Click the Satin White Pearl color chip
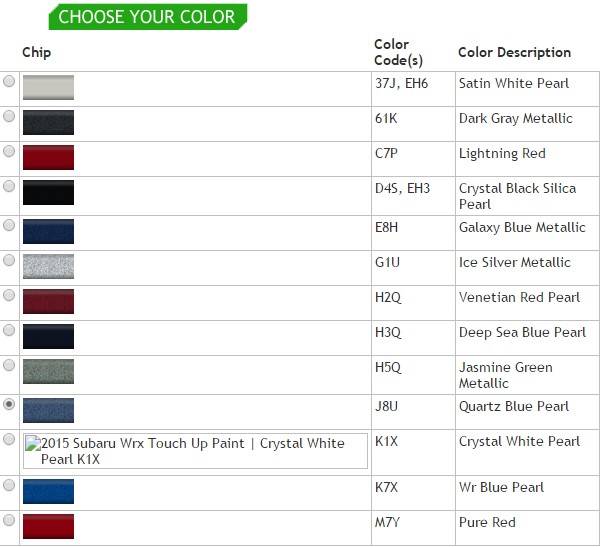This screenshot has width=604, height=547. tap(49, 87)
